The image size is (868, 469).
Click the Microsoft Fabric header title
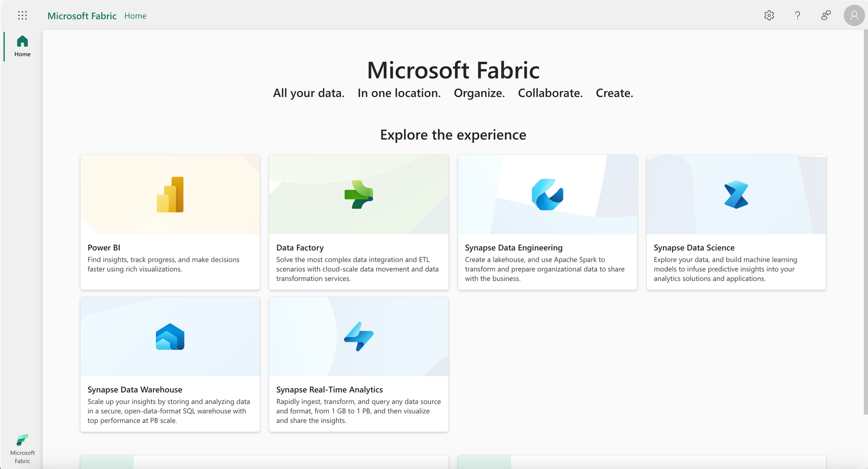coord(82,16)
